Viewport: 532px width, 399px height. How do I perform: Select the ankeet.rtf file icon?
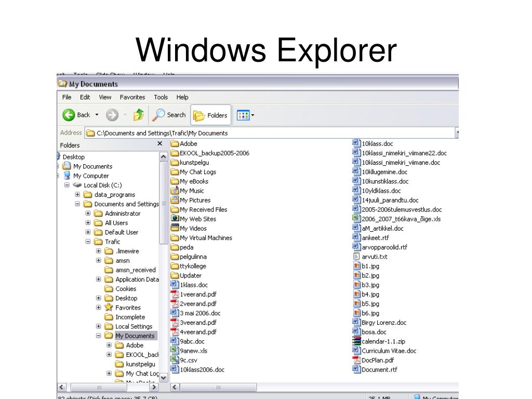[x=356, y=238]
